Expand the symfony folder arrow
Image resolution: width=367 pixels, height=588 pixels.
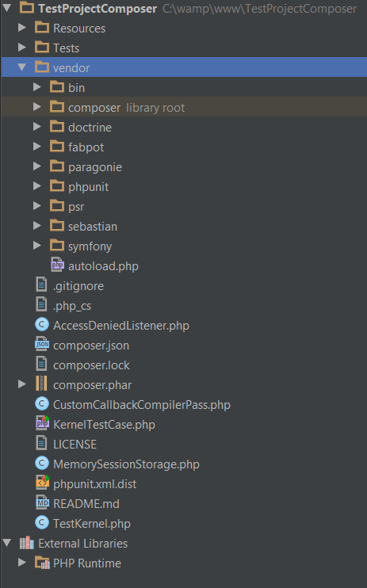point(37,246)
